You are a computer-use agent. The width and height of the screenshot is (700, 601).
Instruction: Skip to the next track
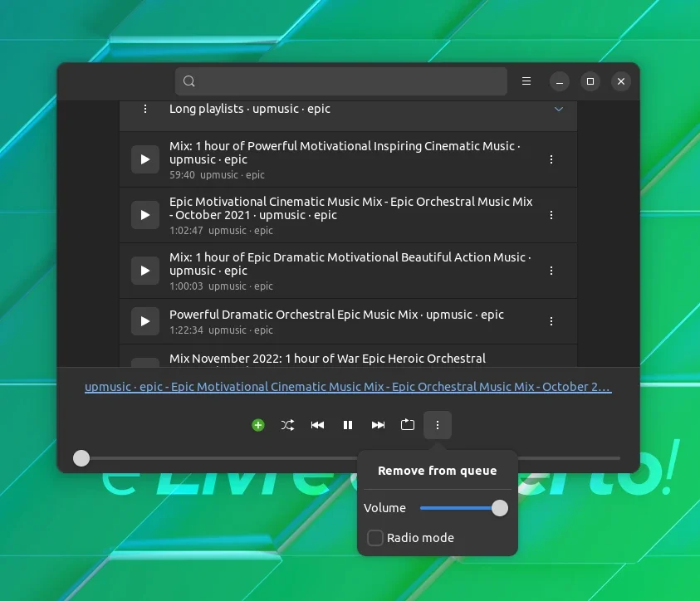click(378, 425)
